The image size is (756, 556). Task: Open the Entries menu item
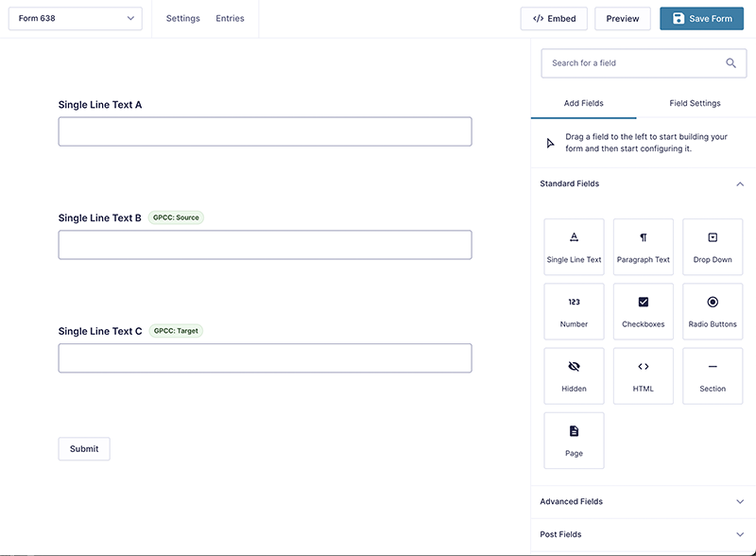pyautogui.click(x=230, y=18)
